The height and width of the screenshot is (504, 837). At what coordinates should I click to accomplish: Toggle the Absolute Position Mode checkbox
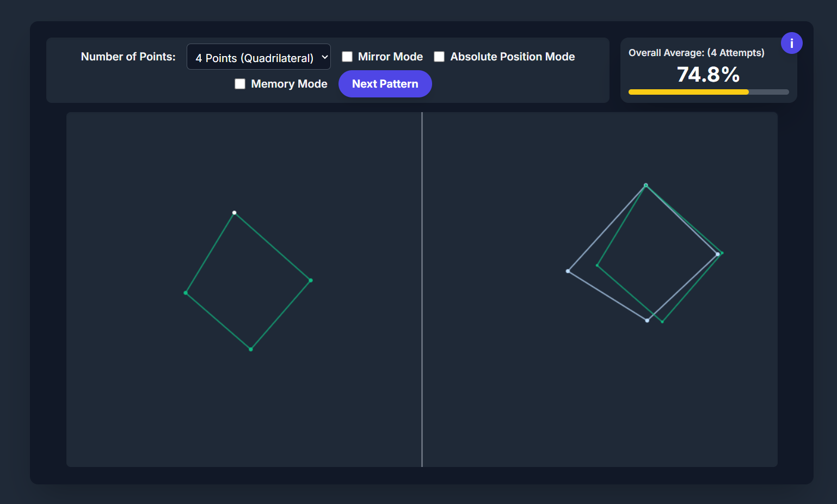click(x=439, y=57)
